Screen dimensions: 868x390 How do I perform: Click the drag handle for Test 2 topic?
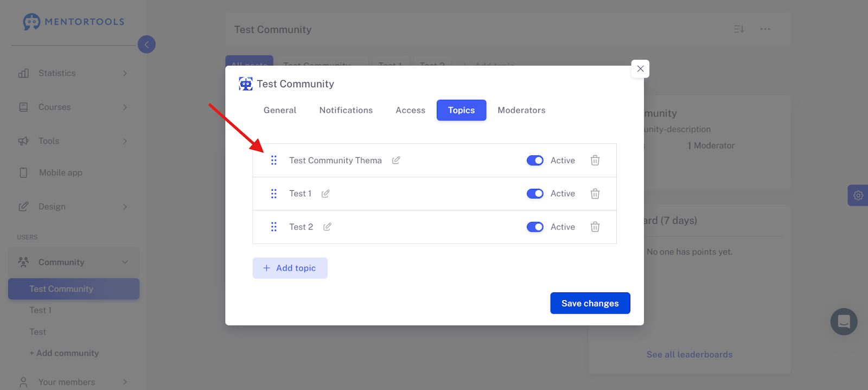pyautogui.click(x=274, y=227)
